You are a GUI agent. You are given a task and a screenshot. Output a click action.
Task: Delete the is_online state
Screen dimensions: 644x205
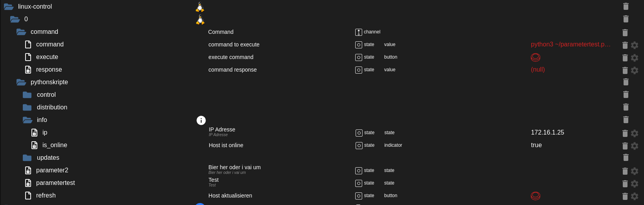(625, 146)
